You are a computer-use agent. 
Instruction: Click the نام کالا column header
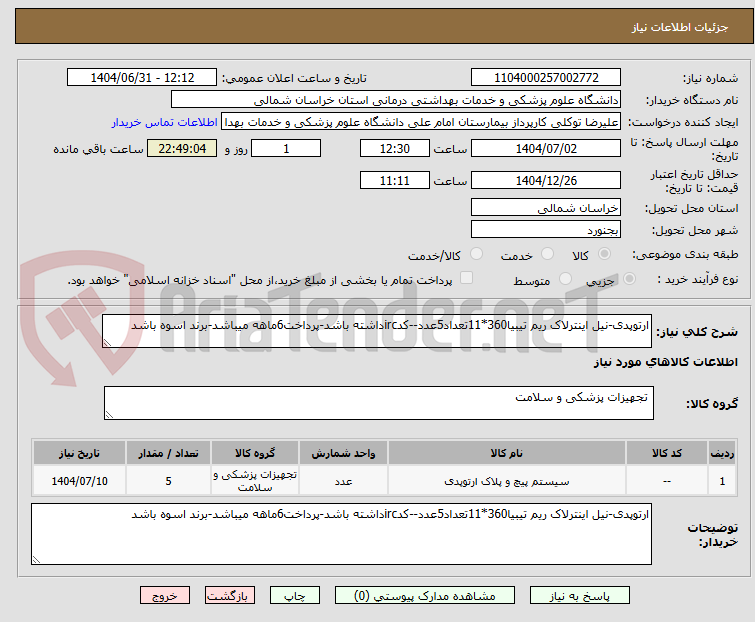pos(507,453)
